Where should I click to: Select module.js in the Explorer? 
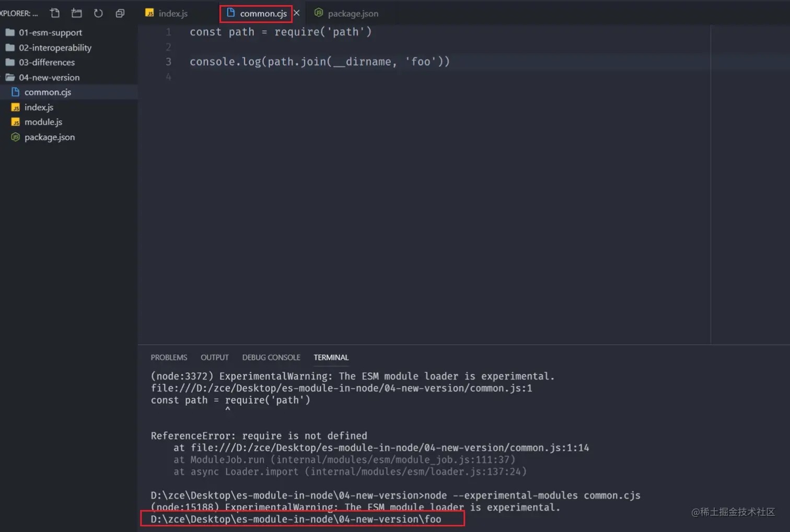click(x=42, y=122)
